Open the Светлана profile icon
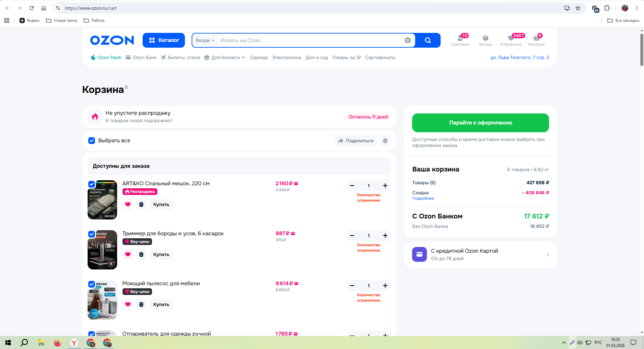This screenshot has width=644, height=349. coord(460,40)
